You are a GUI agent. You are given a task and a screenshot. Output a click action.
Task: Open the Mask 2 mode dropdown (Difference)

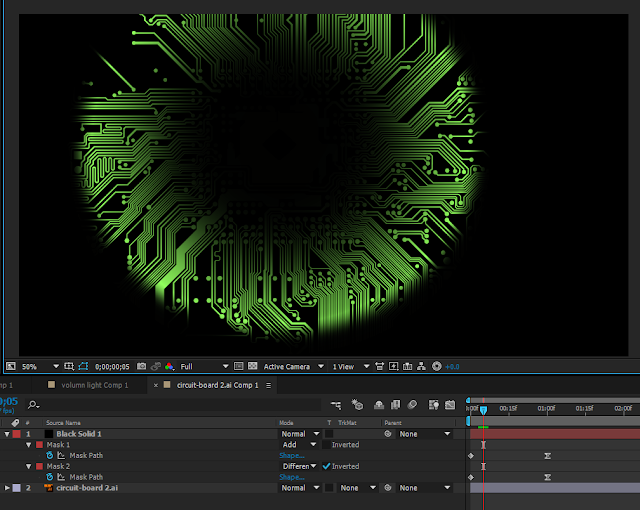tap(301, 466)
